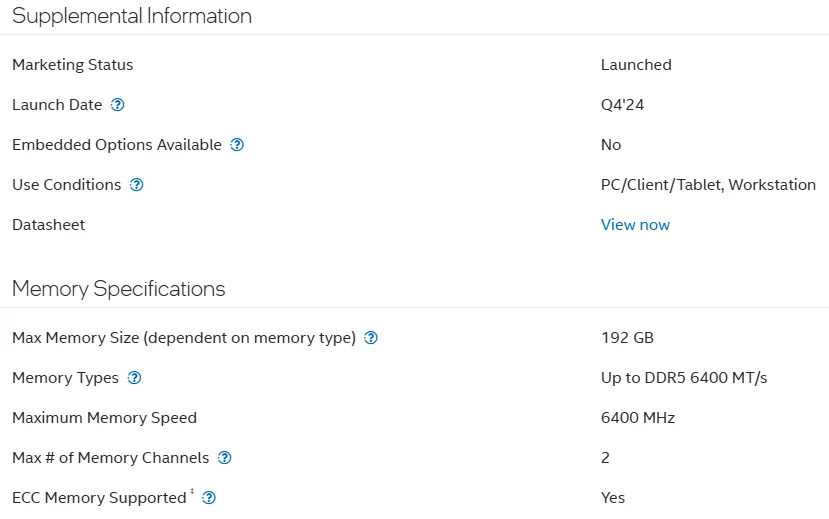Click the Maximum Memory Speed label
This screenshot has width=829, height=519.
tap(104, 418)
